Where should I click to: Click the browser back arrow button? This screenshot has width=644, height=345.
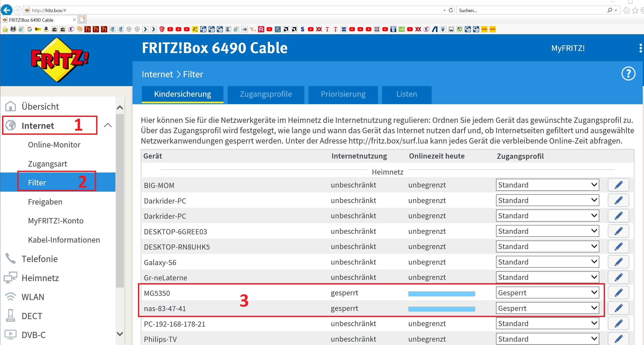tap(6, 10)
